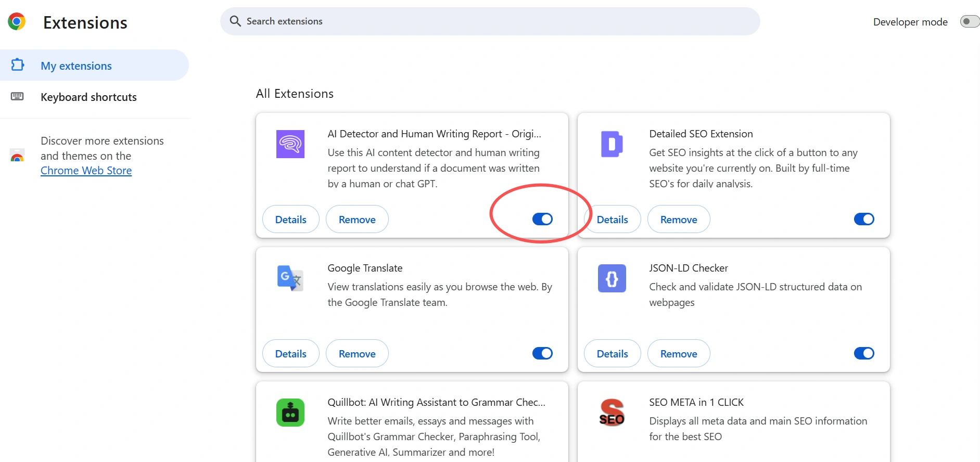Click the Detailed SEO description text
The width and height of the screenshot is (980, 462).
coord(753,168)
